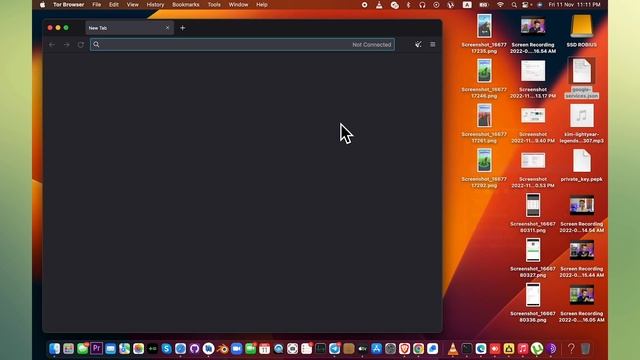Click the search magnifier in address bar
The height and width of the screenshot is (360, 640).
[96, 44]
